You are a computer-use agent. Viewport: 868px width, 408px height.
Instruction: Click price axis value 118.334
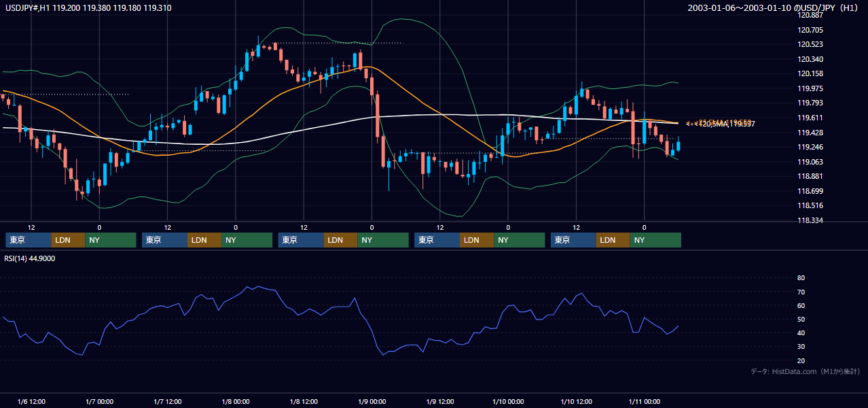pyautogui.click(x=811, y=220)
